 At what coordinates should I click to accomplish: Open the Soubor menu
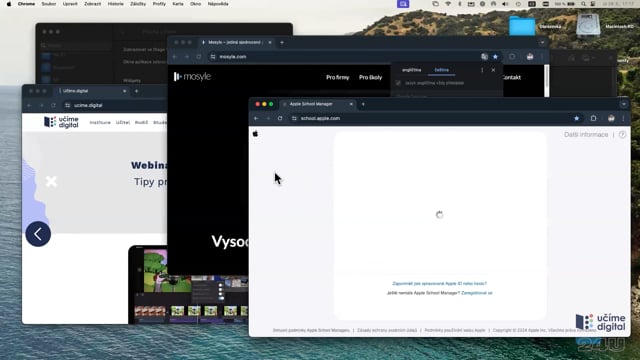point(49,4)
